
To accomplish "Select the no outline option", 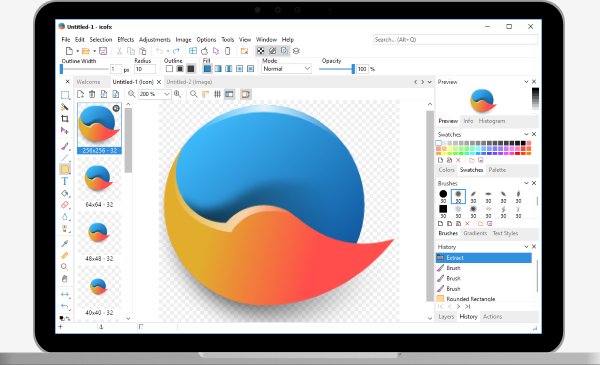I will (169, 69).
